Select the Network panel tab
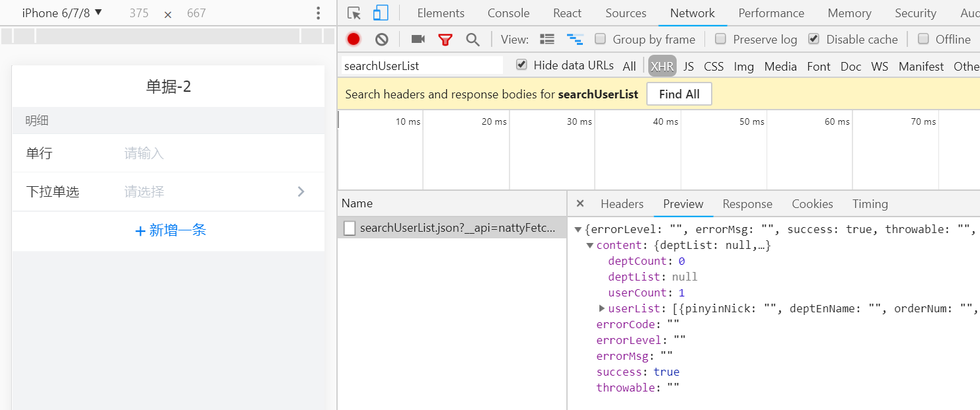This screenshot has height=410, width=980. pos(693,13)
